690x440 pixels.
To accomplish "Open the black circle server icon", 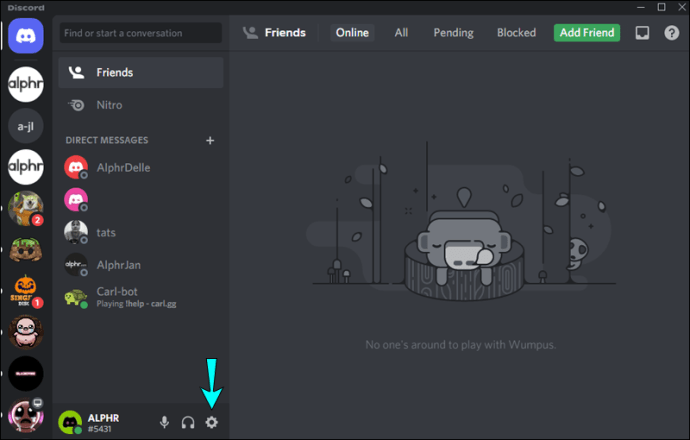I will (26, 374).
